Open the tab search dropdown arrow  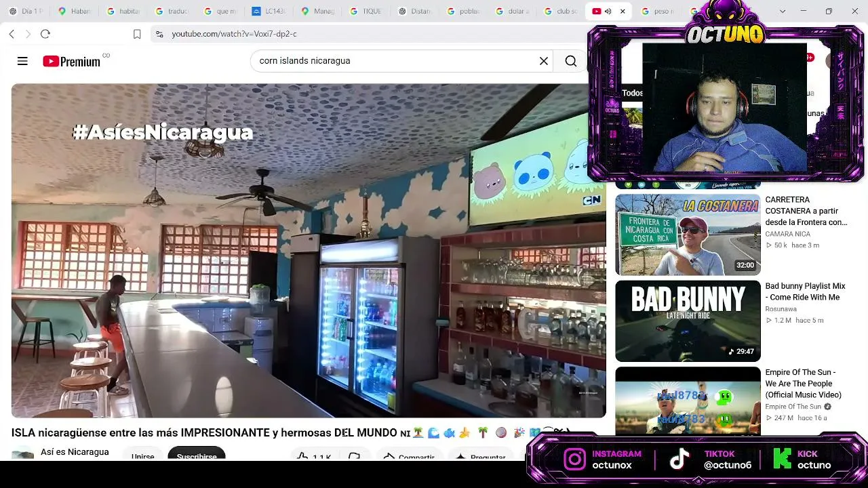(x=783, y=12)
